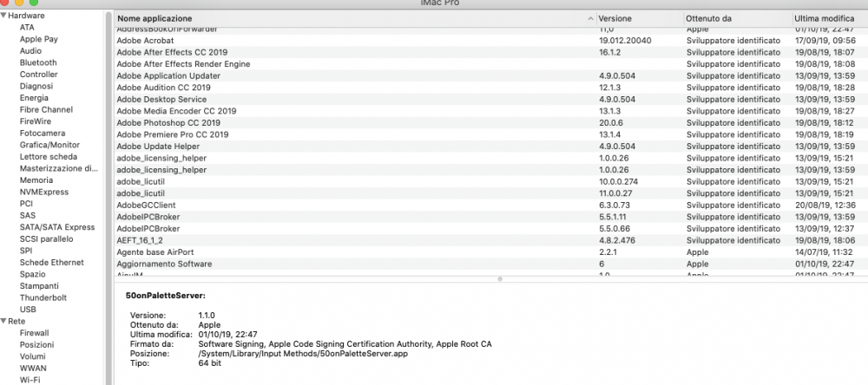Click the 50onPaletteServer.app path text
The height and width of the screenshot is (385, 868).
303,354
